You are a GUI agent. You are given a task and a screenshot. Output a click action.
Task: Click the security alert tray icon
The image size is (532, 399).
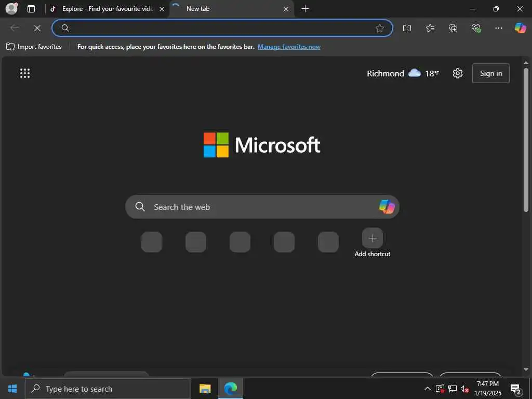[440, 389]
